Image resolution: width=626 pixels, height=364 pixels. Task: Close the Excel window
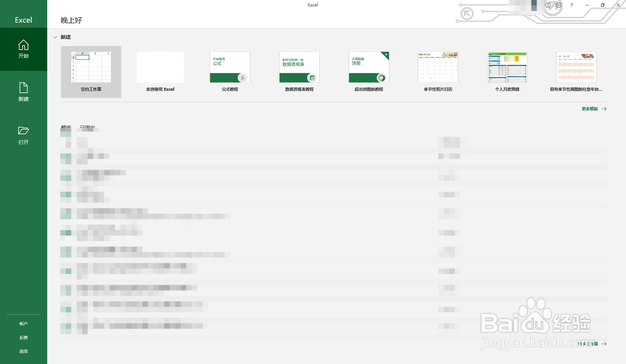618,5
